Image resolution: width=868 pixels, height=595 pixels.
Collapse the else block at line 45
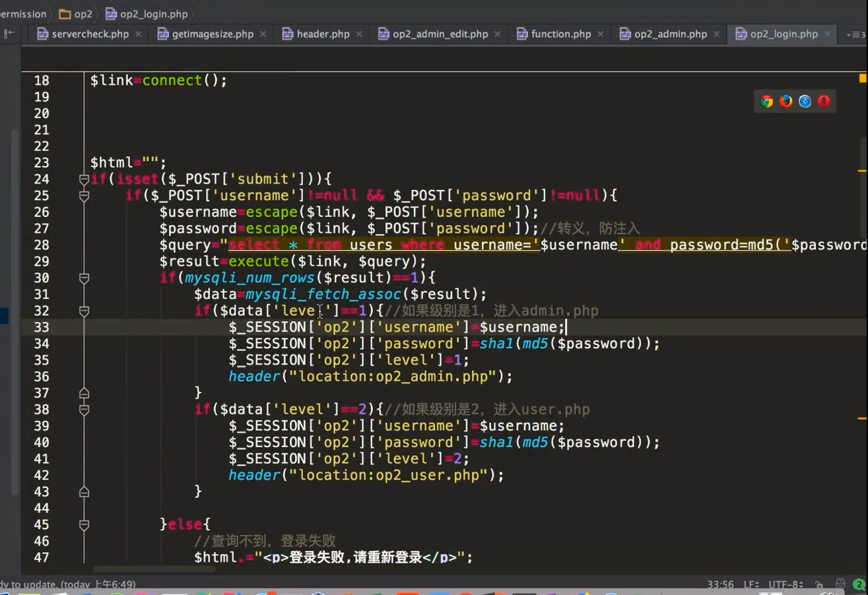[x=84, y=524]
